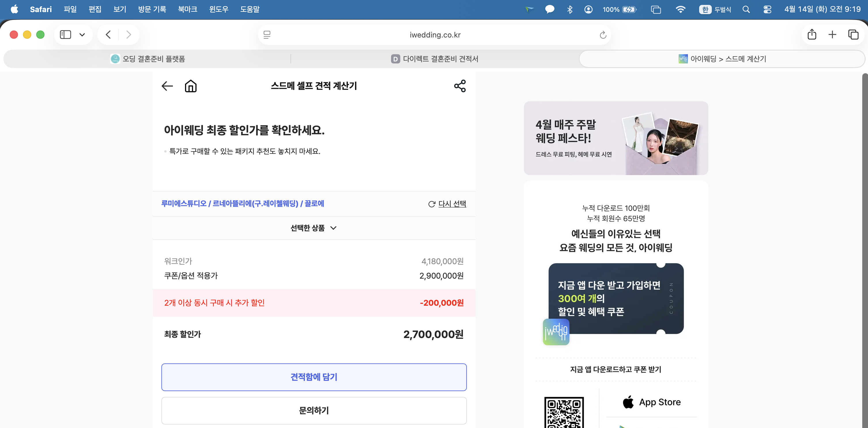
Task: Click the 견적함에 담기 button
Action: (x=314, y=377)
